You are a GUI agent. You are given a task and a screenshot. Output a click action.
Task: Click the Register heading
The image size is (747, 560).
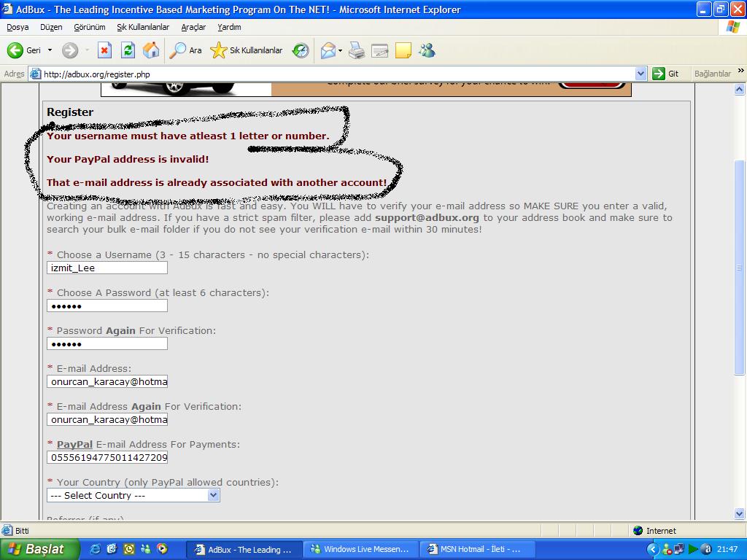(70, 112)
